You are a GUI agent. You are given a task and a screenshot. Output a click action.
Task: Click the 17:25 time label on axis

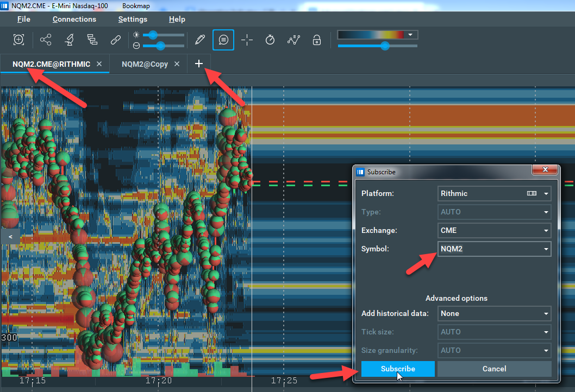click(284, 381)
